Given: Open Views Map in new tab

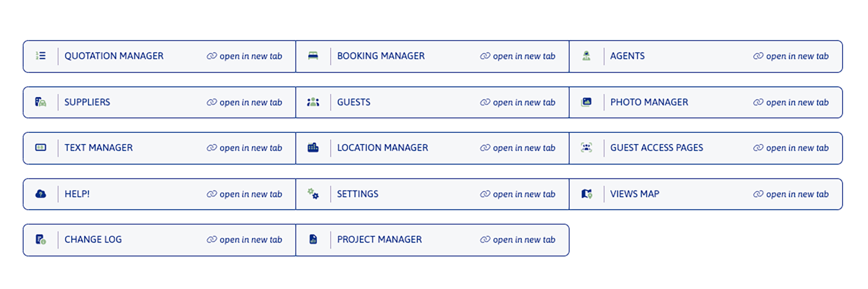Looking at the screenshot, I should [x=791, y=194].
